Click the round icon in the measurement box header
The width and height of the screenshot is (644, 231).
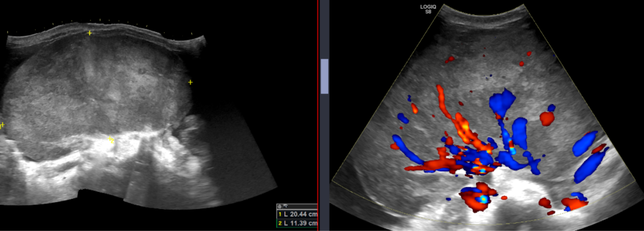point(280,206)
